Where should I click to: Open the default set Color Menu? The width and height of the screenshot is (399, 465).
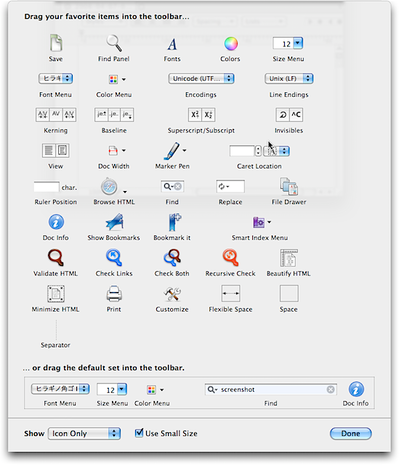tap(155, 390)
